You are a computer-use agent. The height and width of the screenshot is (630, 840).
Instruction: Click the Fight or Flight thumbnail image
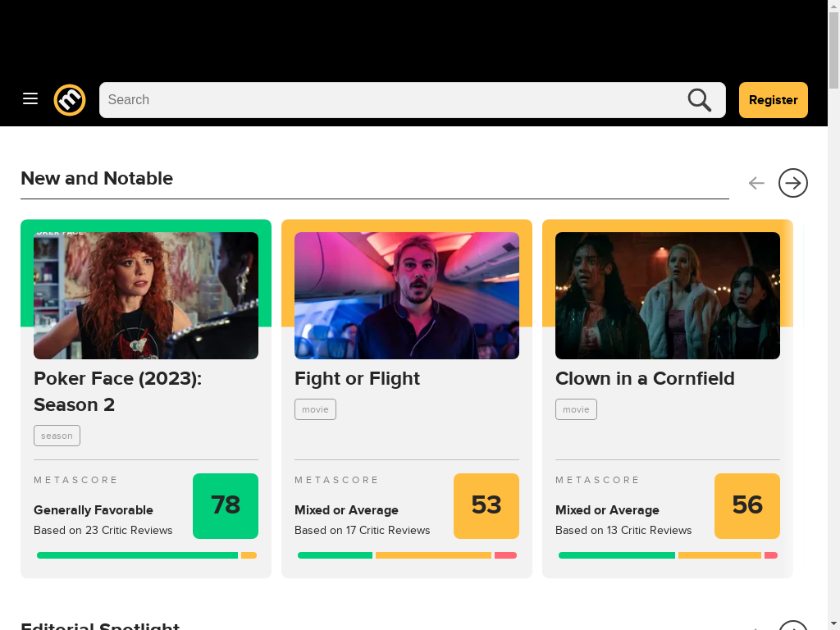(x=407, y=295)
